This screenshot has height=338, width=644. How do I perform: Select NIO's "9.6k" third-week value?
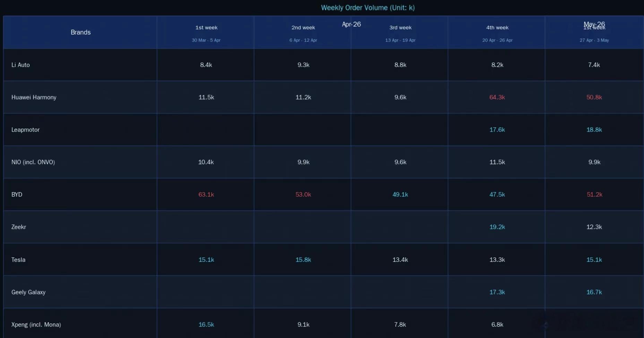(400, 162)
